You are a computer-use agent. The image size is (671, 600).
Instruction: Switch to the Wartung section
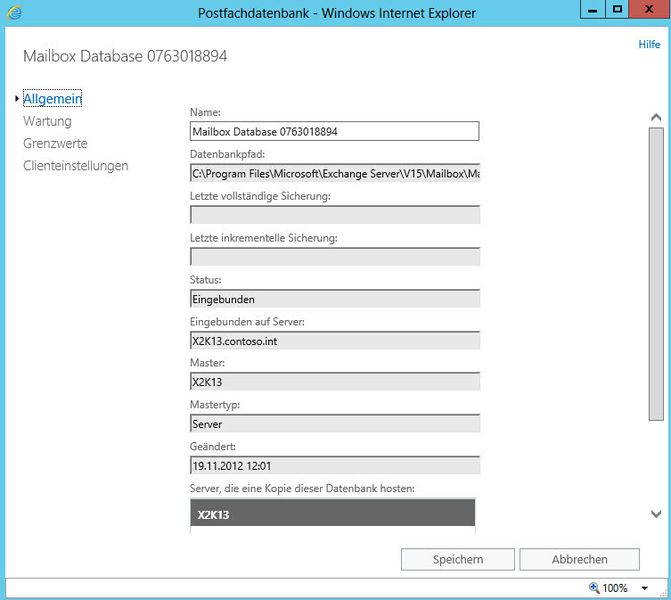click(48, 121)
